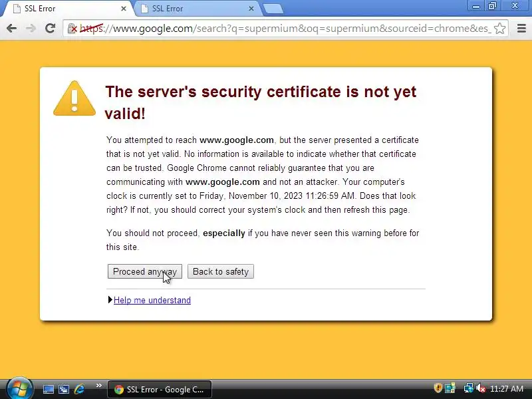Click the forward navigation arrow
This screenshot has height=399, width=532.
31,29
